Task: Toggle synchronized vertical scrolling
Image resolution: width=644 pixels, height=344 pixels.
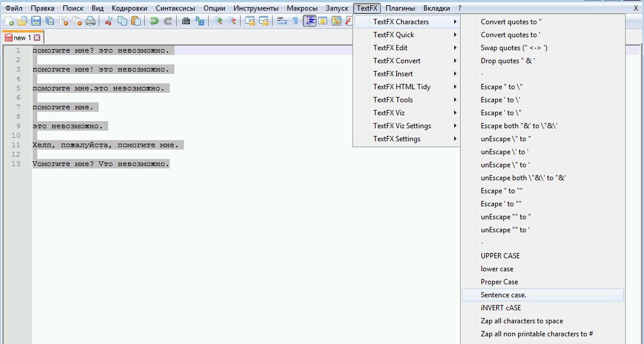Action: click(250, 21)
